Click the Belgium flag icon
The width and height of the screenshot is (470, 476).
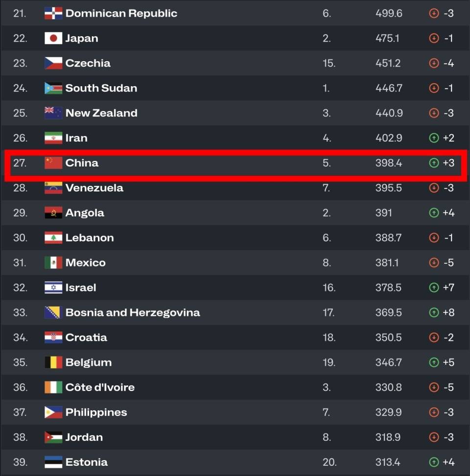53,362
